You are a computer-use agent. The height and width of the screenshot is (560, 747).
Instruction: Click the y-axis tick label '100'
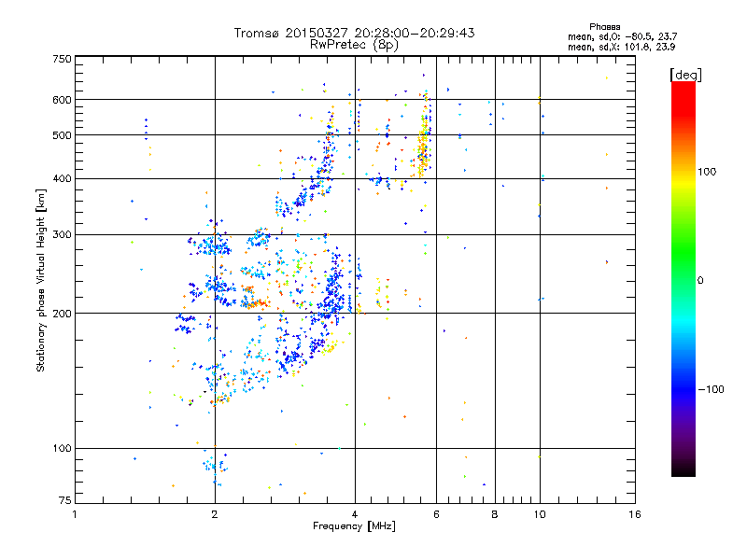62,449
